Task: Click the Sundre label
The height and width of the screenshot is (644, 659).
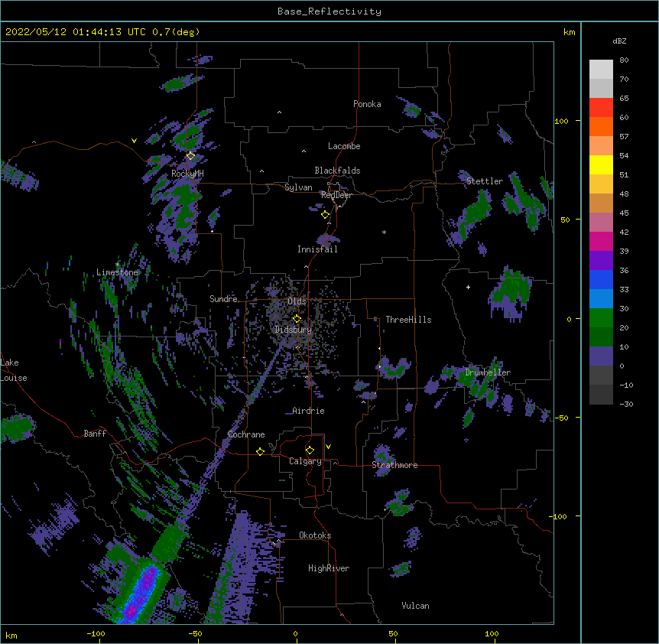Action: tap(223, 299)
